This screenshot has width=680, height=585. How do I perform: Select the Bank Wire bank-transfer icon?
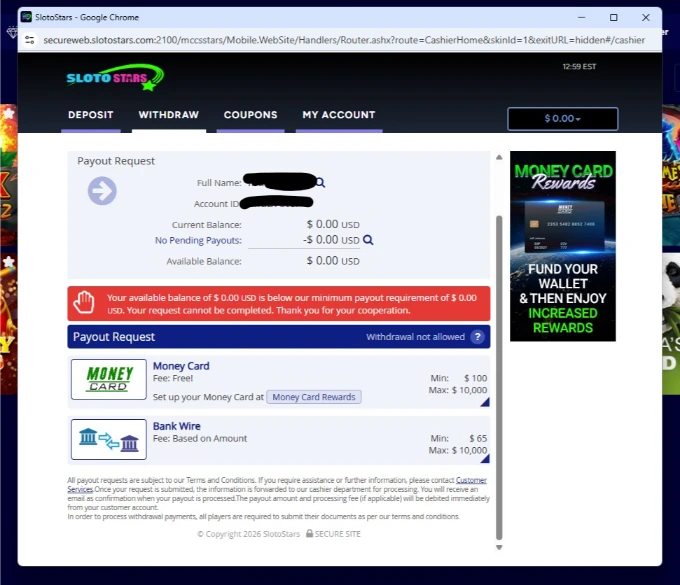(108, 440)
